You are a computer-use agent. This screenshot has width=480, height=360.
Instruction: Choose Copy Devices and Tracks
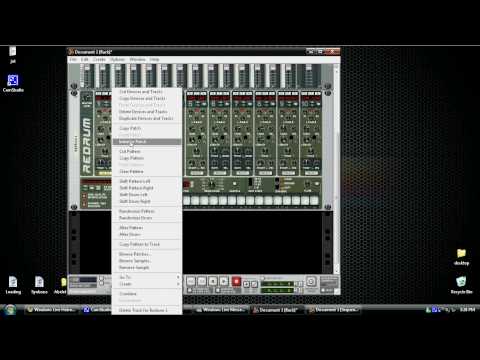[x=147, y=98]
